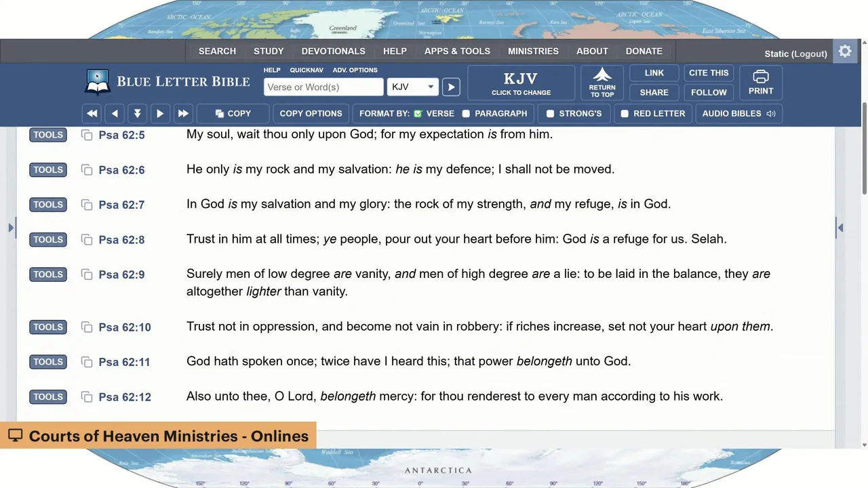Click the Logout link
Image resolution: width=868 pixels, height=488 pixels.
pos(810,54)
